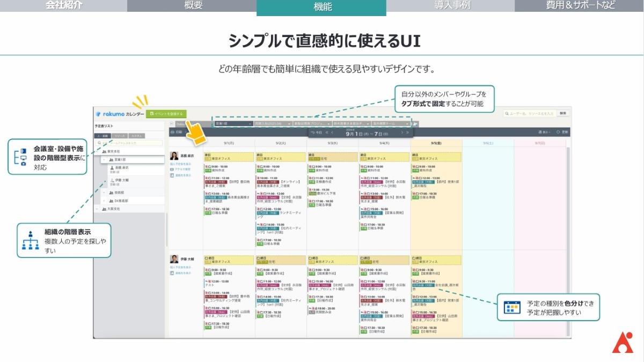The width and height of the screenshot is (644, 362).
Task: Click the 9/6(土) column header
Action: coord(488,143)
